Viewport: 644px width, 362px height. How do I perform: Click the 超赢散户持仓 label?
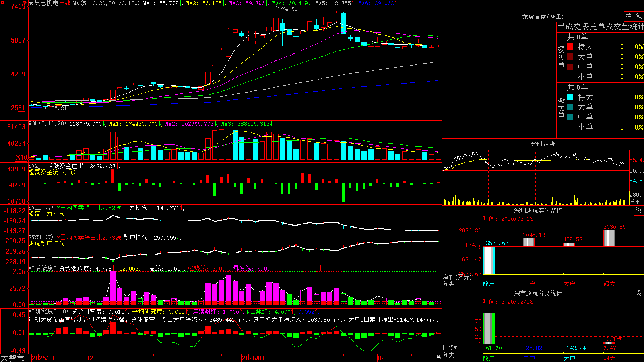[46, 243]
